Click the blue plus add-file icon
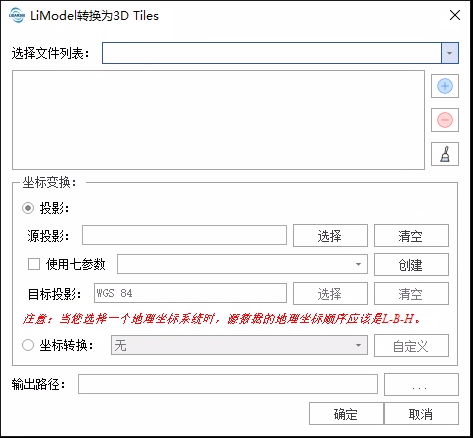 tap(445, 86)
